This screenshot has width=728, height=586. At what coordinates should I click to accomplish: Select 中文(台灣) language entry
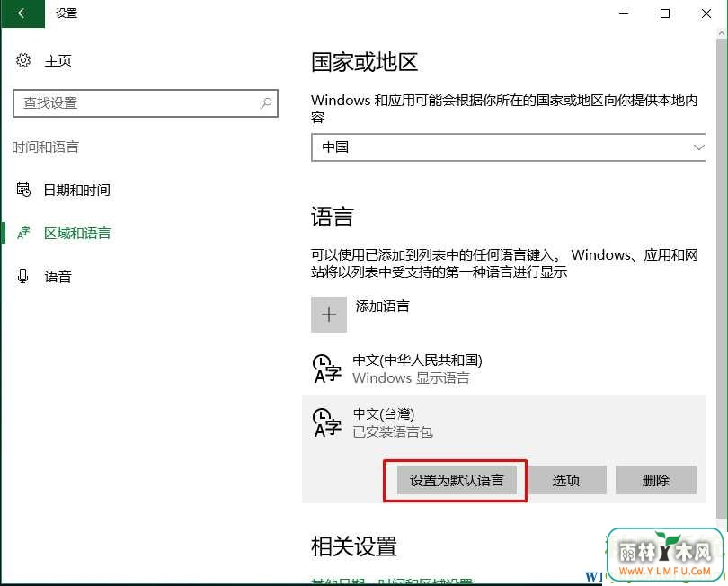(503, 422)
